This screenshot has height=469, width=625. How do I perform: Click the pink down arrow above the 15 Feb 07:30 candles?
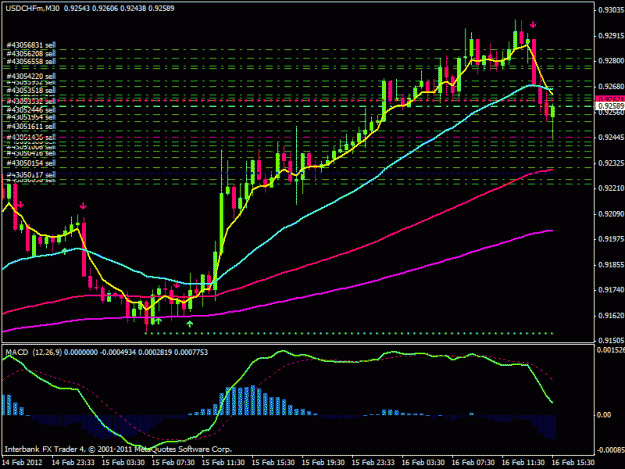point(177,285)
